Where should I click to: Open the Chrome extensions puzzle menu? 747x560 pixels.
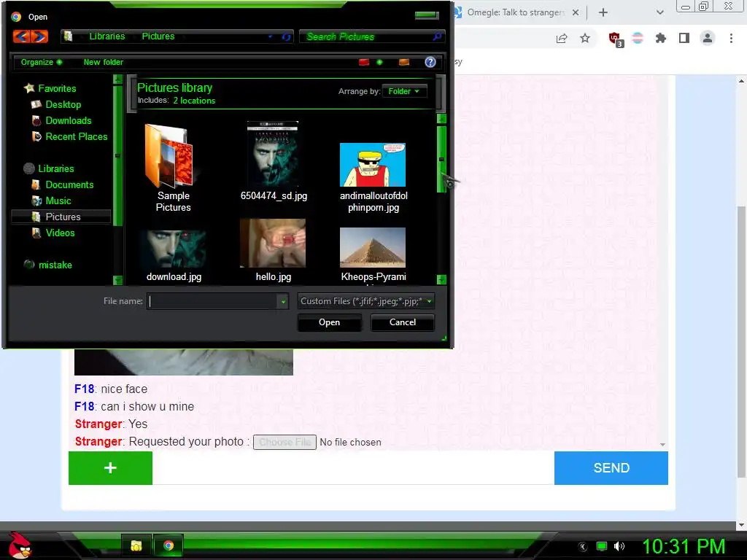tap(661, 38)
